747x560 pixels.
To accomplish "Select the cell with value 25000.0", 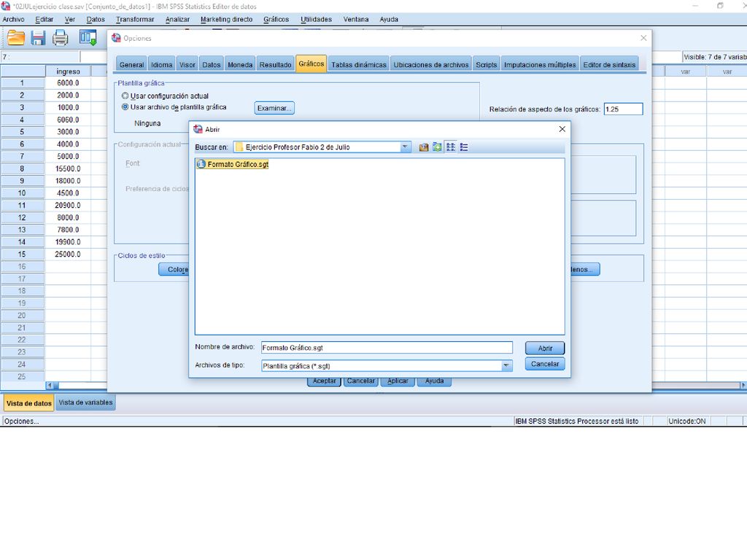I will point(68,254).
